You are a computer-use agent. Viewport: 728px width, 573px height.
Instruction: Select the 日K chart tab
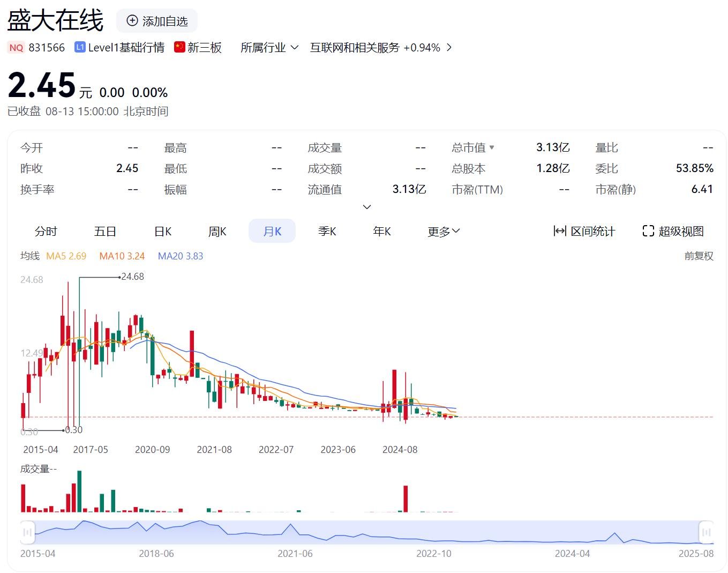(163, 231)
